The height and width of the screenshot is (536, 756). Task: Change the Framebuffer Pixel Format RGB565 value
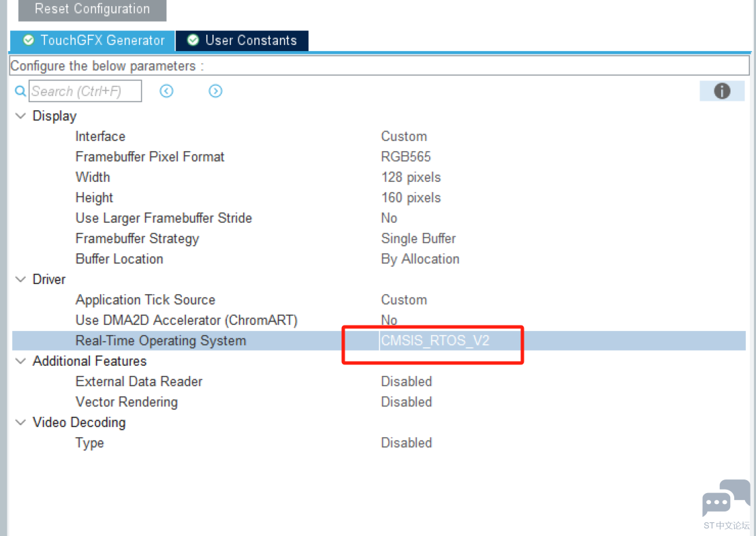coord(406,157)
